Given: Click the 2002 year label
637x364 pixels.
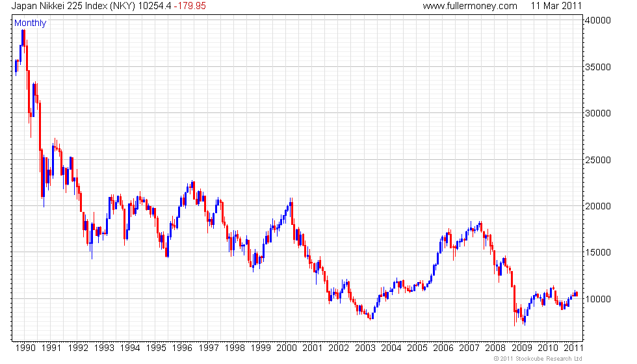Looking at the screenshot, I should (x=339, y=348).
